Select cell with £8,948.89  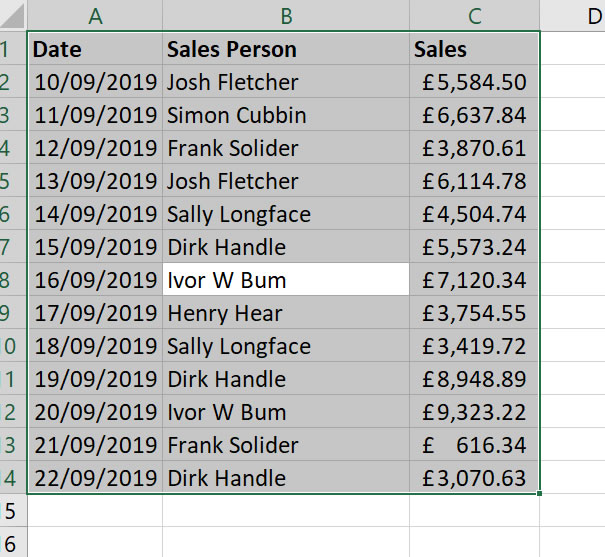pyautogui.click(x=474, y=379)
